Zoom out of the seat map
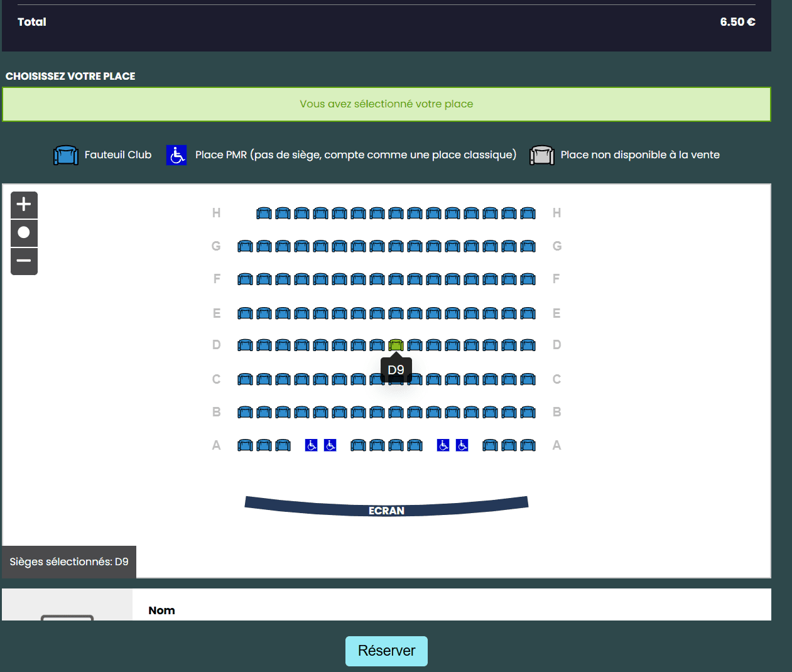Screen dimensions: 792x672 tap(24, 261)
